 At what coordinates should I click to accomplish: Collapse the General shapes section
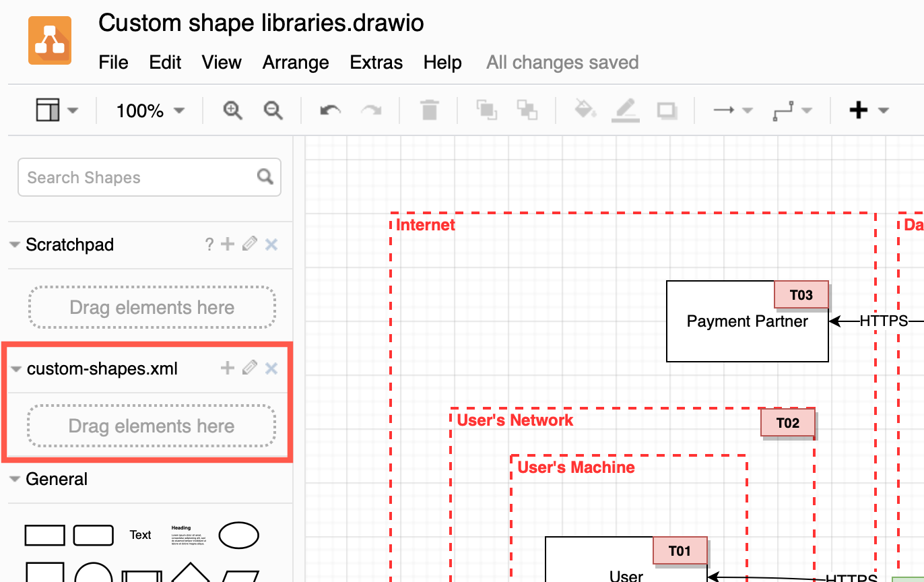point(15,478)
